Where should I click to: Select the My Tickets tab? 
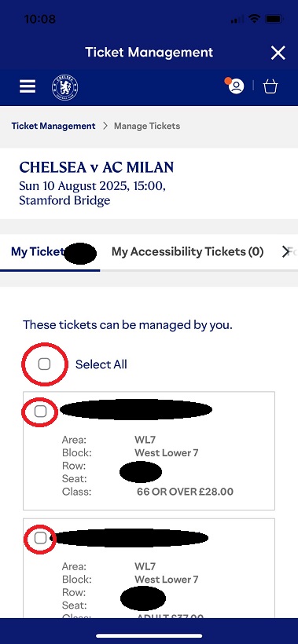pyautogui.click(x=50, y=251)
